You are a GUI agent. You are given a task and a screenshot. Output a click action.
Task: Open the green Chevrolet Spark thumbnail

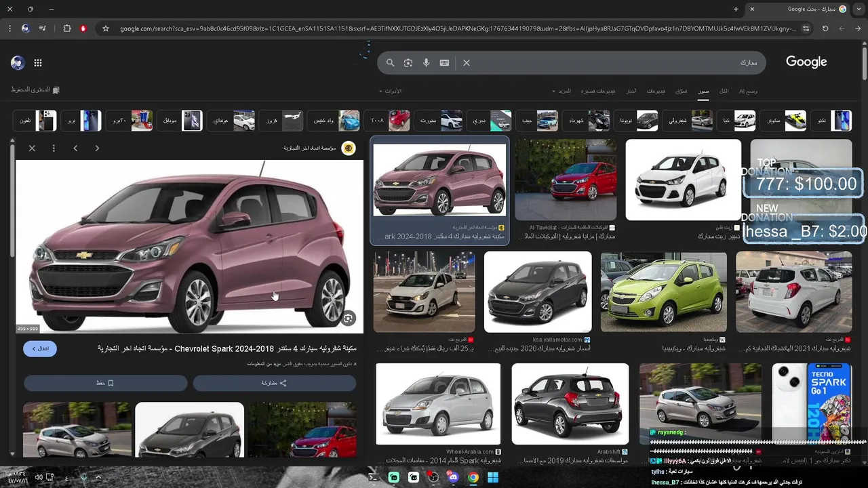(x=664, y=292)
